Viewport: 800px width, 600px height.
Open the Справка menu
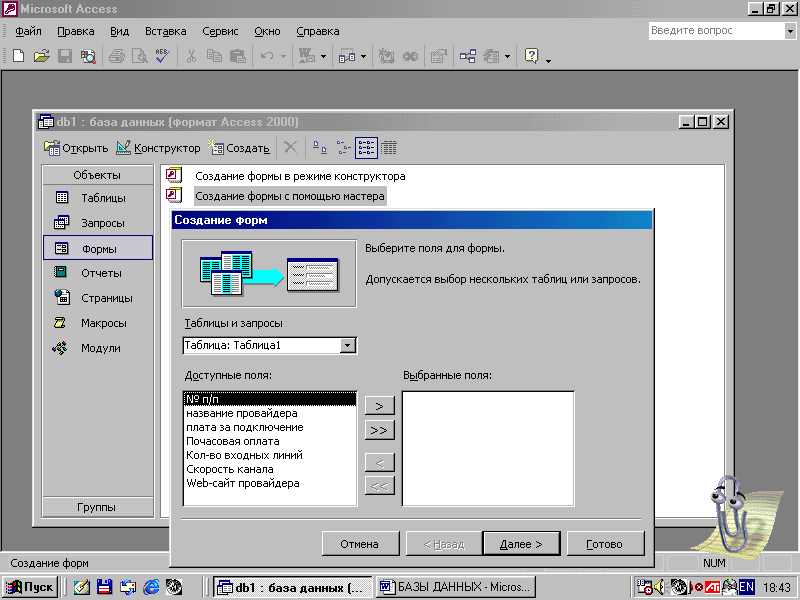coord(317,31)
